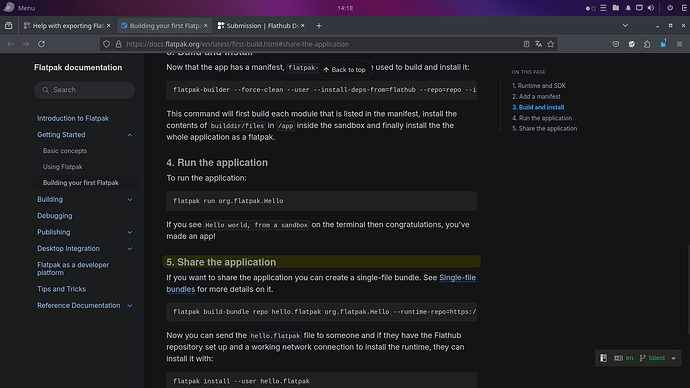Bookmark this page with star icon
Viewport: 690px width, 388px height.
click(551, 44)
